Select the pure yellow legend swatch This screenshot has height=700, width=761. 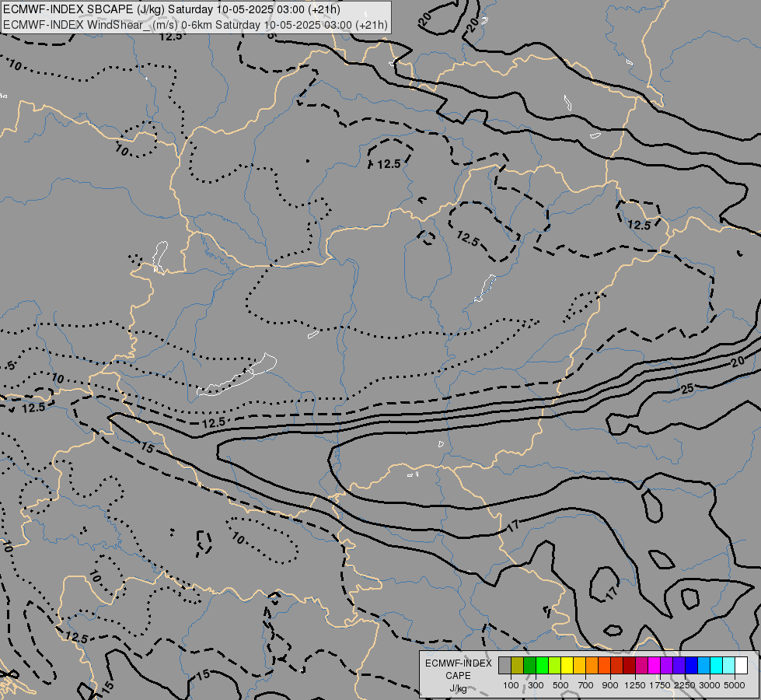567,666
